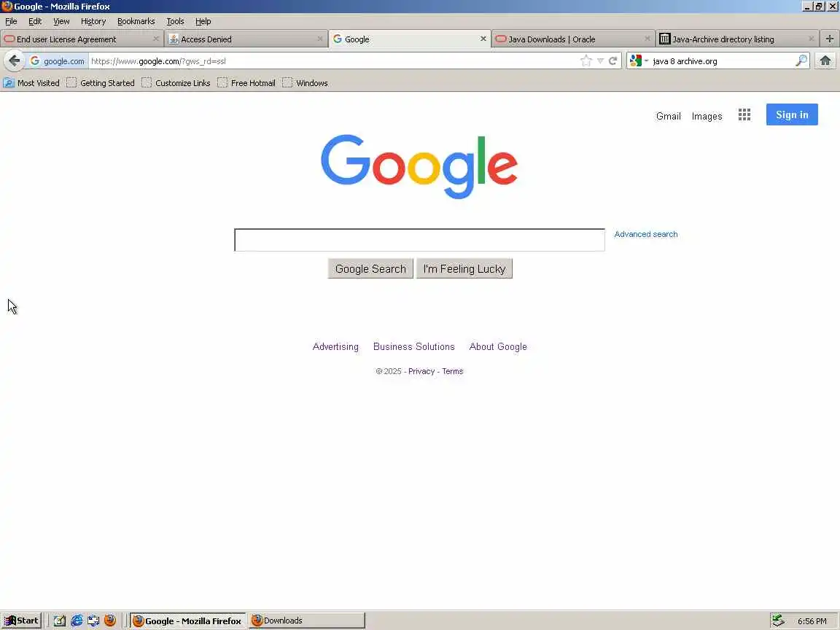Click the 6:56 PM clock
This screenshot has width=840, height=630.
click(x=812, y=621)
